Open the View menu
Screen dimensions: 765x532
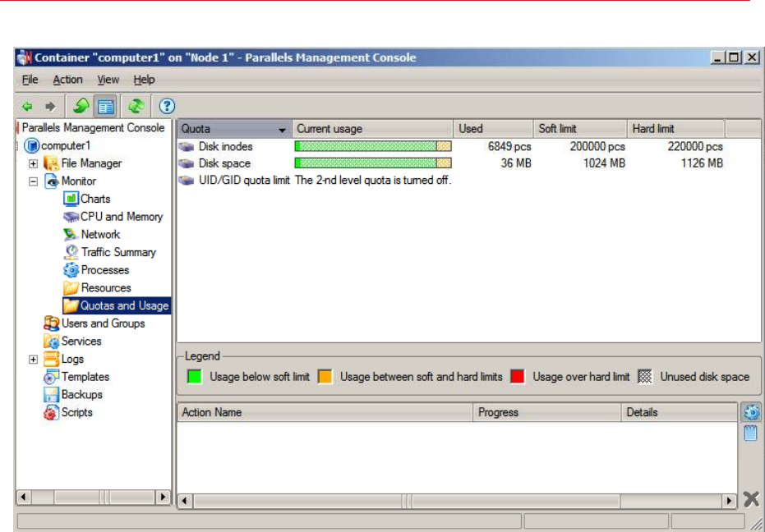(x=108, y=80)
